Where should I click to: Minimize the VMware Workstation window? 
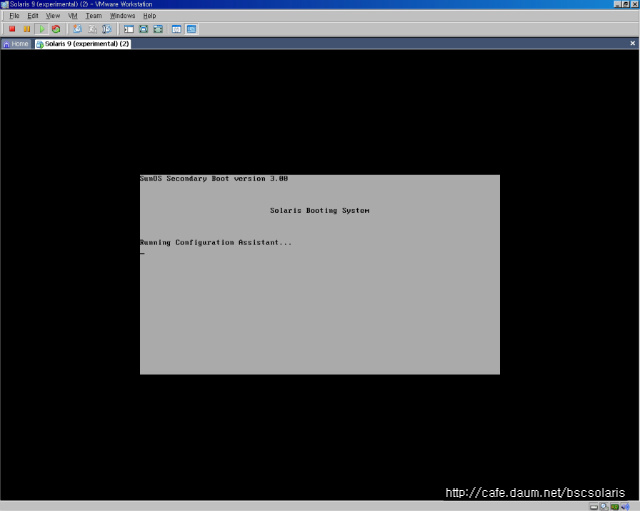click(617, 4)
